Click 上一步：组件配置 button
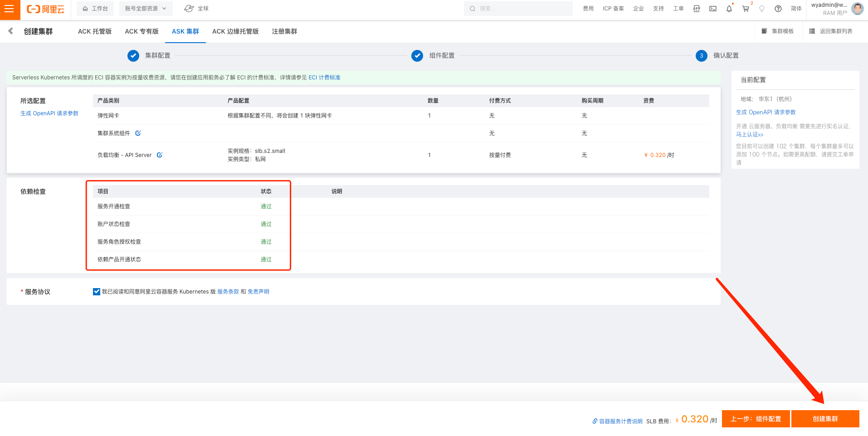This screenshot has height=436, width=868. pyautogui.click(x=756, y=419)
